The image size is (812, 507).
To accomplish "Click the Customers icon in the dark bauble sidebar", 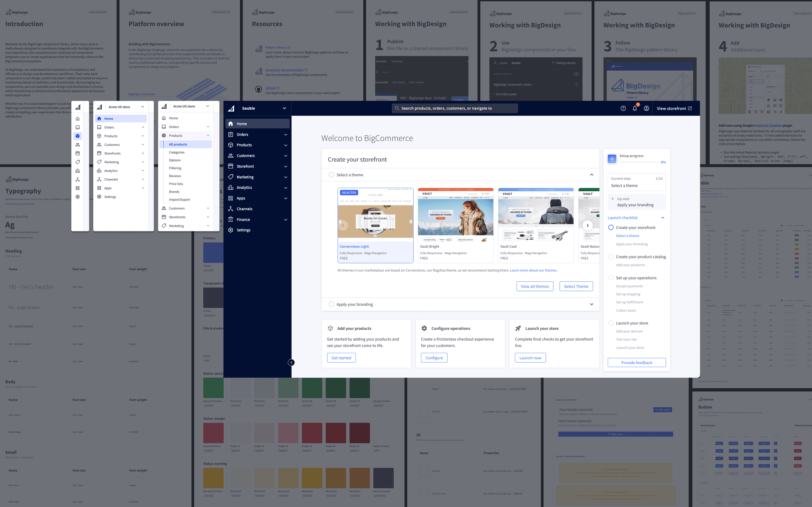I will 231,156.
